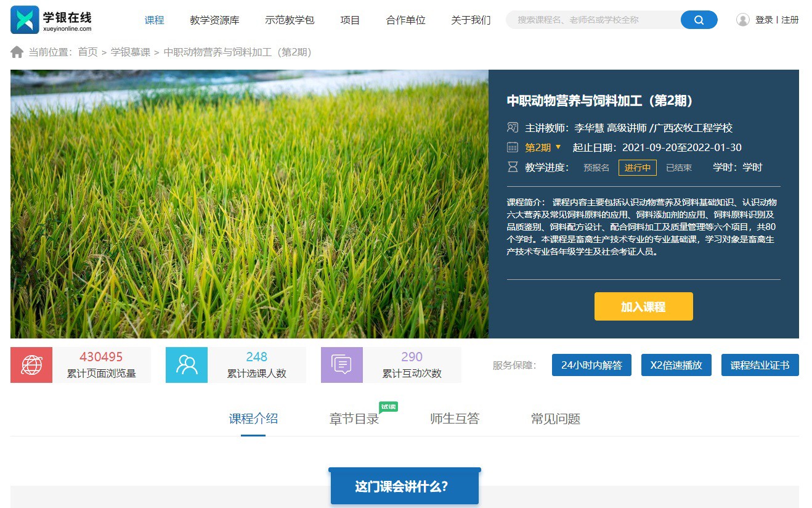Image resolution: width=812 pixels, height=508 pixels.
Task: Switch to the 章节目录 tab
Action: tap(354, 419)
